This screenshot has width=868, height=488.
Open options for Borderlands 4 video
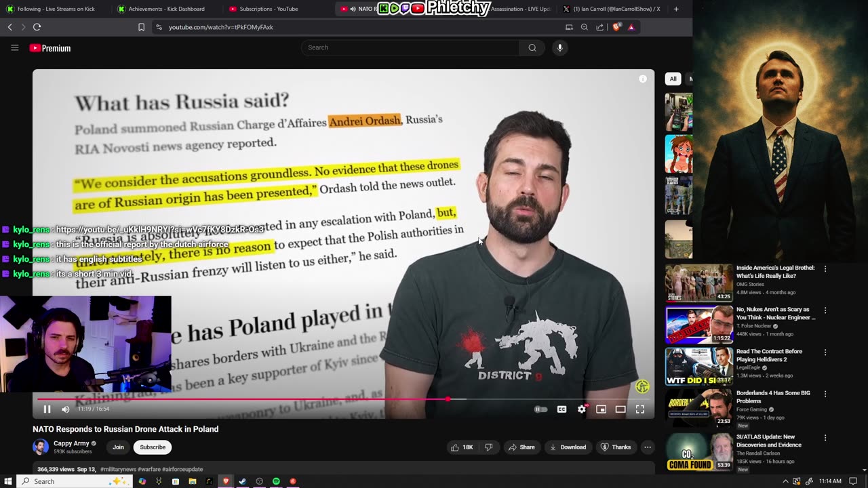click(x=825, y=394)
